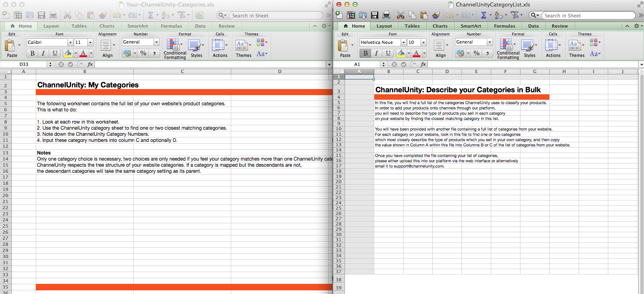644x294 pixels.
Task: Click cancel entry X in Your-ChannelUnity-Categories formula bar
Action: click(x=61, y=64)
